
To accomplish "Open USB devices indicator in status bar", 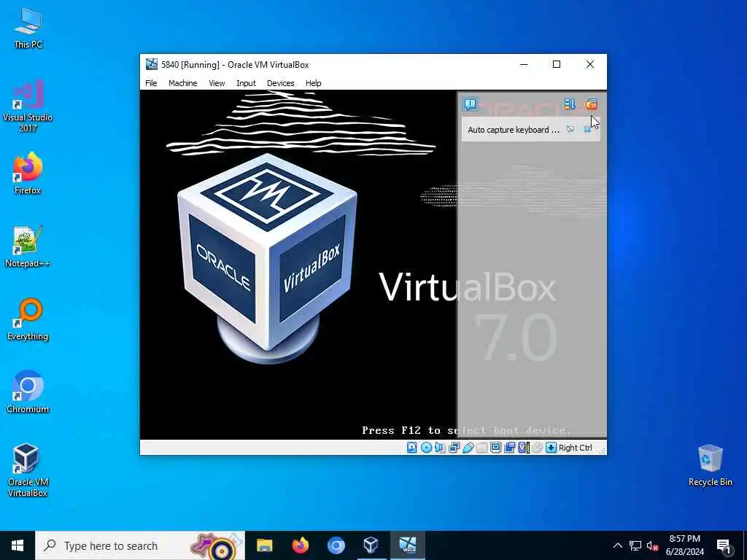I will [x=468, y=448].
